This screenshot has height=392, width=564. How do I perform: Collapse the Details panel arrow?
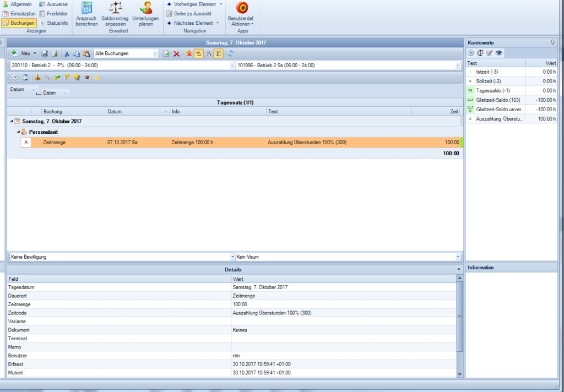point(459,269)
